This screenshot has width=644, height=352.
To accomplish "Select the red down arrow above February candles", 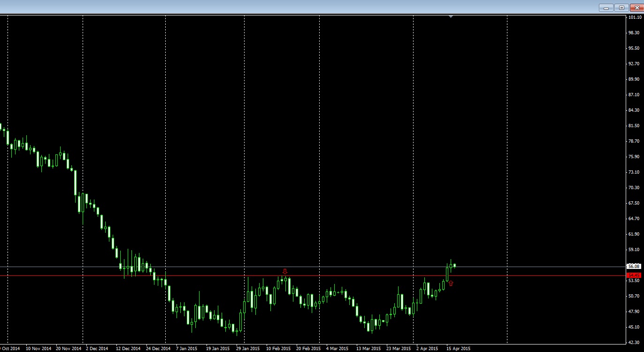I will click(285, 271).
